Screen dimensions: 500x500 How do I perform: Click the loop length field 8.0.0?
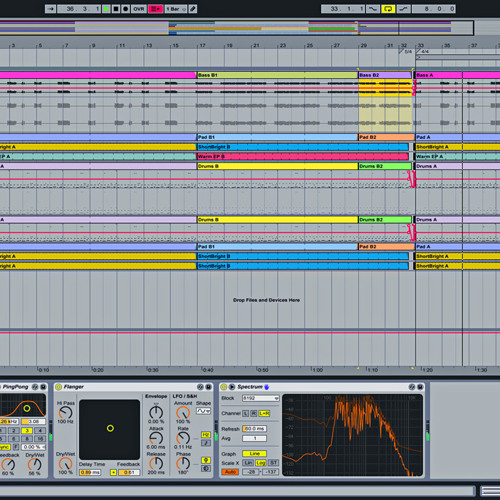(434, 9)
